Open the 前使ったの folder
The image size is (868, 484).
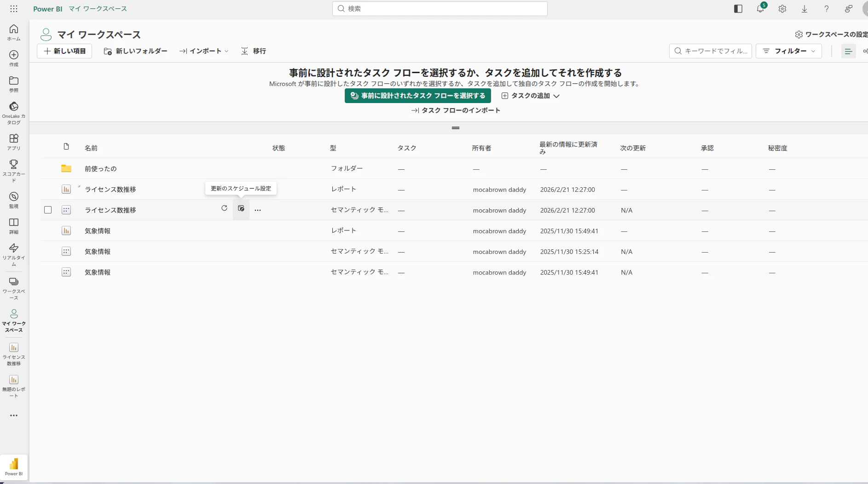(101, 169)
